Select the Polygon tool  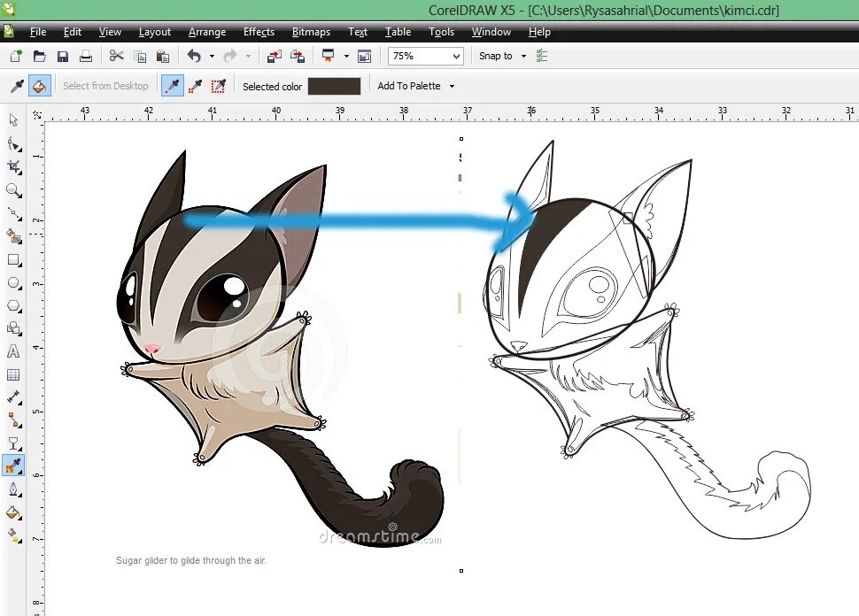click(x=13, y=305)
